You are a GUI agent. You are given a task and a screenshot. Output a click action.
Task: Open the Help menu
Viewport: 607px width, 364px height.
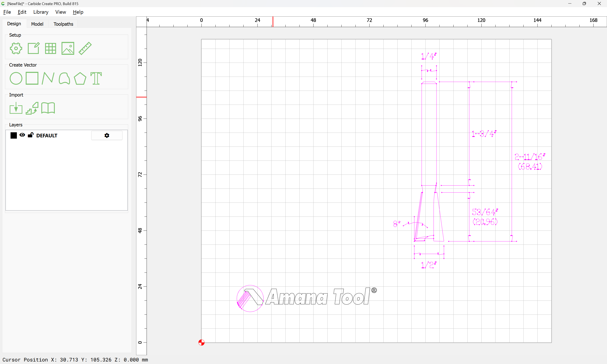click(x=78, y=12)
